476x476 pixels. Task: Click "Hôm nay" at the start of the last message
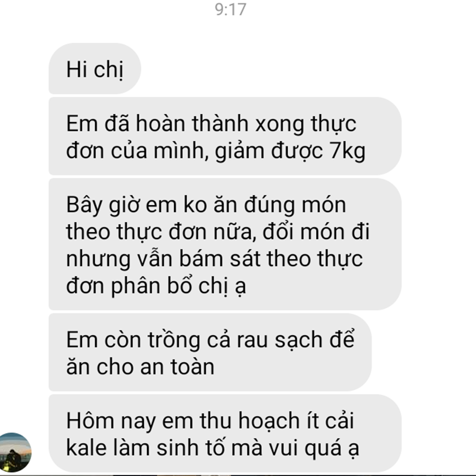tap(111, 422)
